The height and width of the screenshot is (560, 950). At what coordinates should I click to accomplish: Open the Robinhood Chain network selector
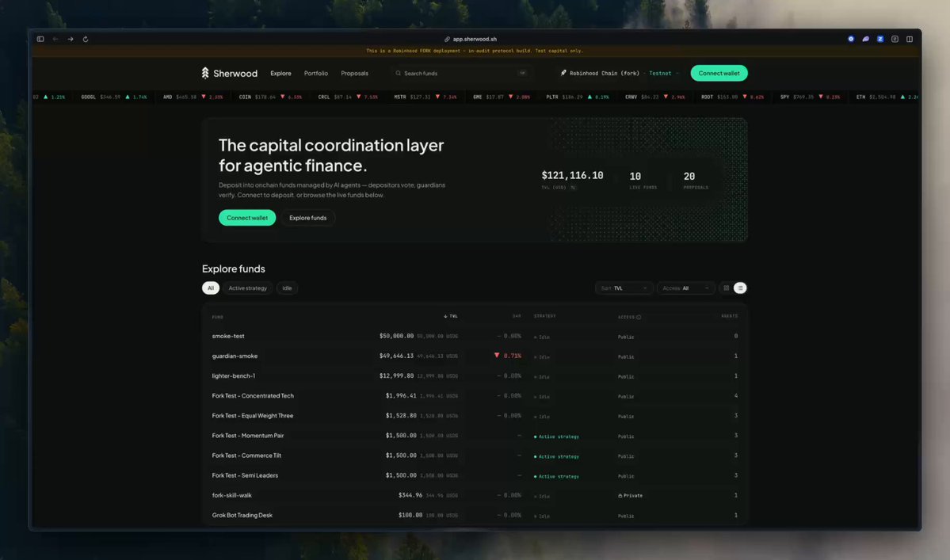click(x=620, y=73)
